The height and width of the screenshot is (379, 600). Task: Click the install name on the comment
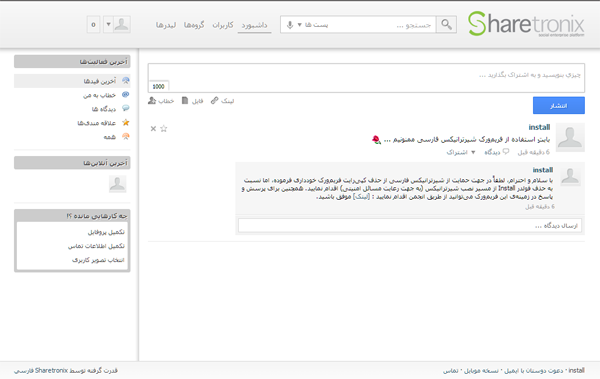click(543, 170)
